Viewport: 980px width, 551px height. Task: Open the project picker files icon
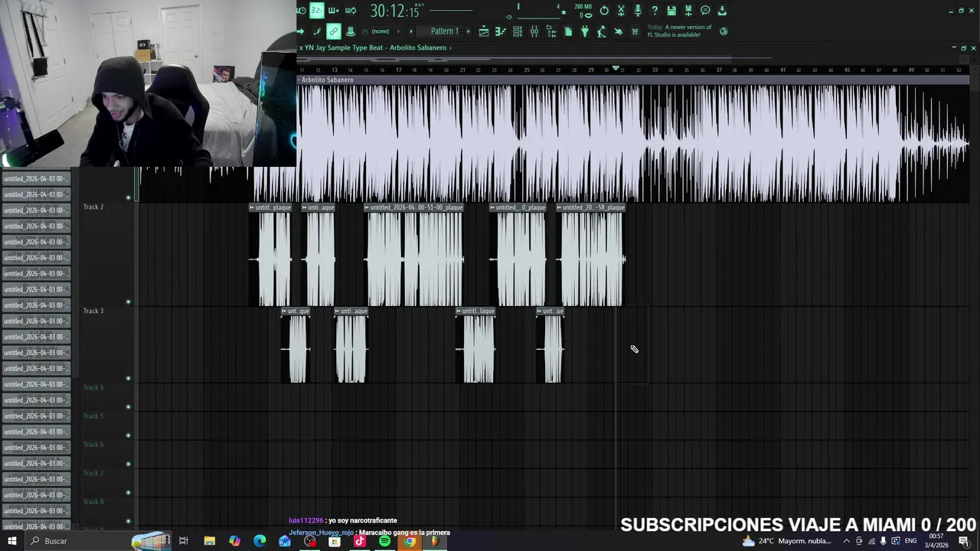[x=568, y=31]
